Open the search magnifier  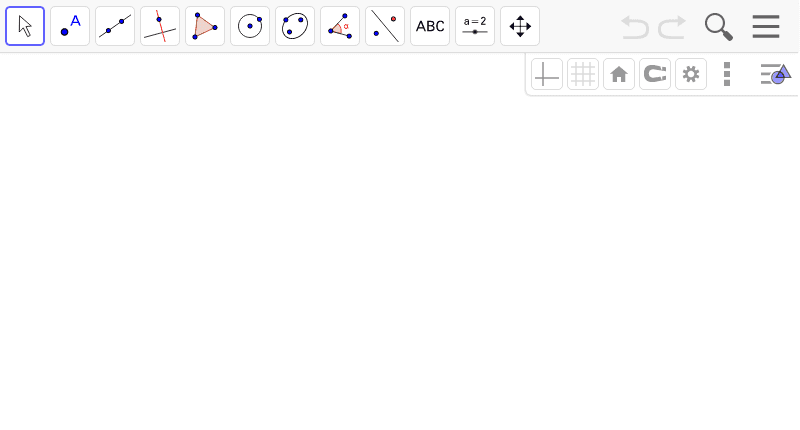pyautogui.click(x=718, y=27)
